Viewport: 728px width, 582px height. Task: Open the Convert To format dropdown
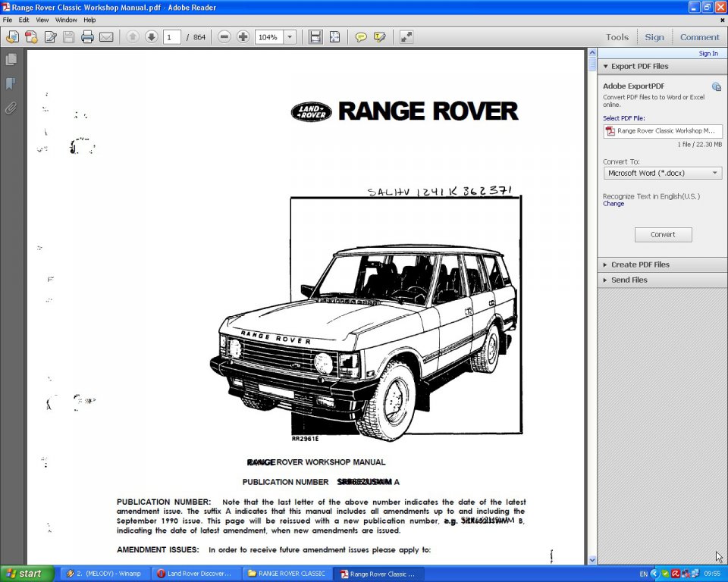coord(662,173)
